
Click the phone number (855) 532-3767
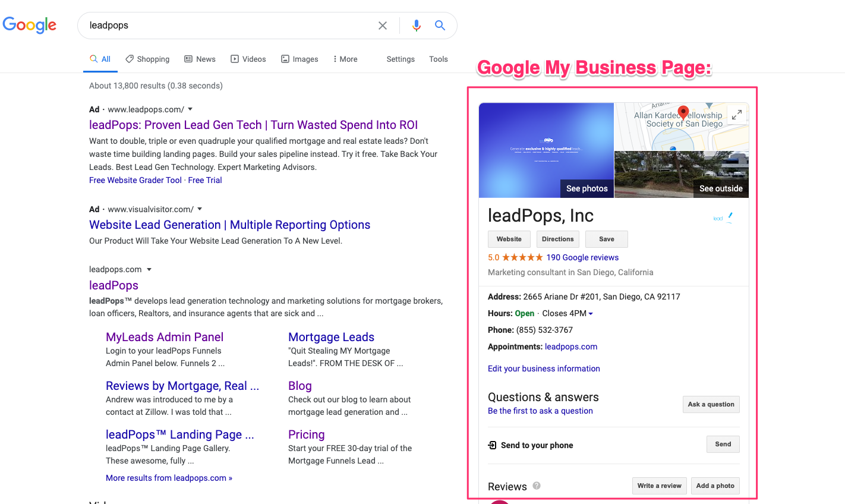(x=544, y=330)
